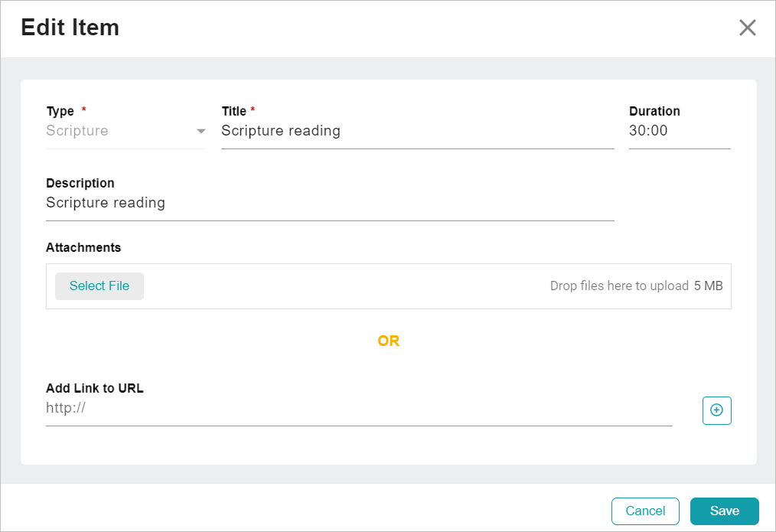776x532 pixels.
Task: Click the Attachments section label
Action: pos(83,248)
